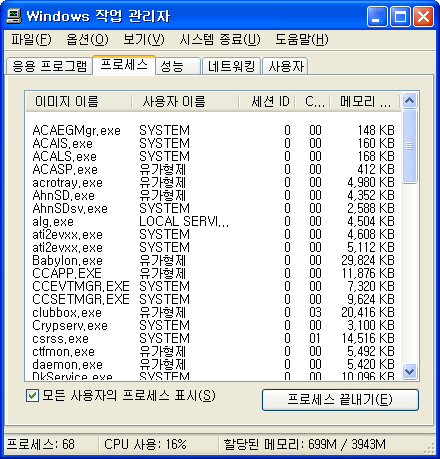This screenshot has height=459, width=440.
Task: Open the 사용자 tab
Action: tap(285, 66)
